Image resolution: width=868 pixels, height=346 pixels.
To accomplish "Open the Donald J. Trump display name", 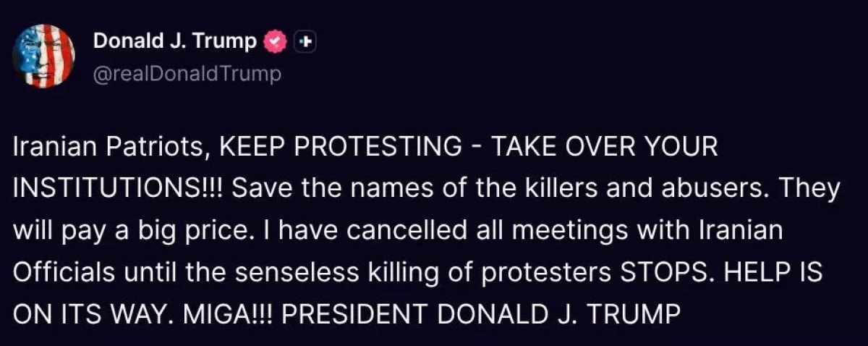I will 174,42.
